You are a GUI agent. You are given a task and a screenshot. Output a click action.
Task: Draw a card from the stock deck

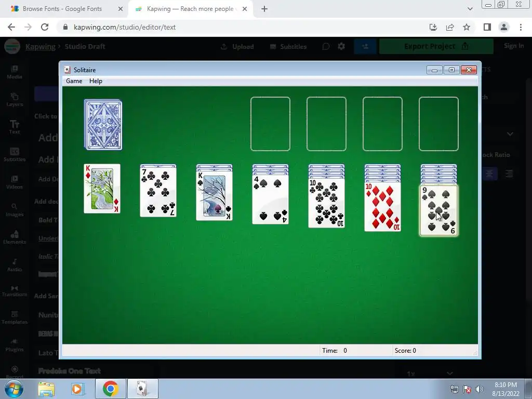[103, 125]
